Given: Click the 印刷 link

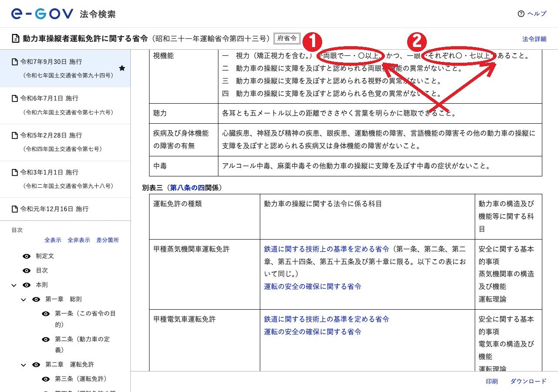Looking at the screenshot, I should coord(492,382).
